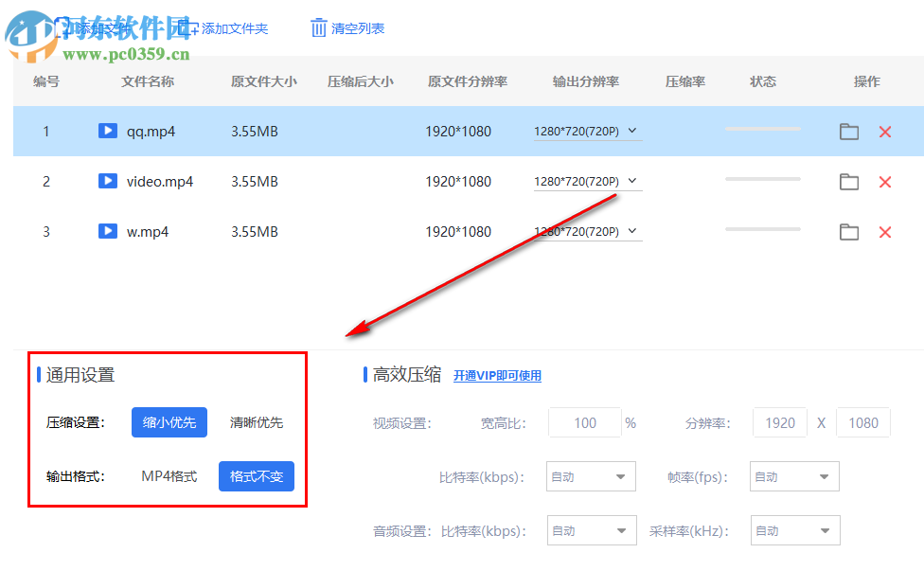
Task: Expand the 帧率(fps) dropdown
Action: tap(793, 476)
